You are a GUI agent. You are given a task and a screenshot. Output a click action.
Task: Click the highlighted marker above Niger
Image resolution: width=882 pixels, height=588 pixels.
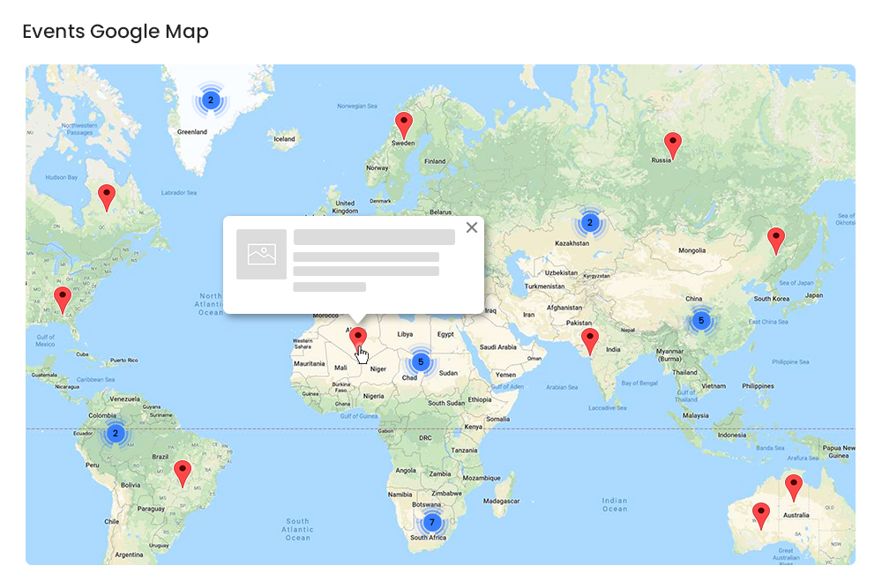pyautogui.click(x=358, y=336)
